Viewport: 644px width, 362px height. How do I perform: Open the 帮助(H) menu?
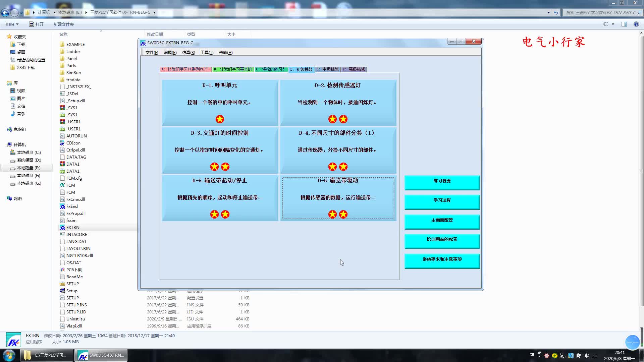pos(225,53)
